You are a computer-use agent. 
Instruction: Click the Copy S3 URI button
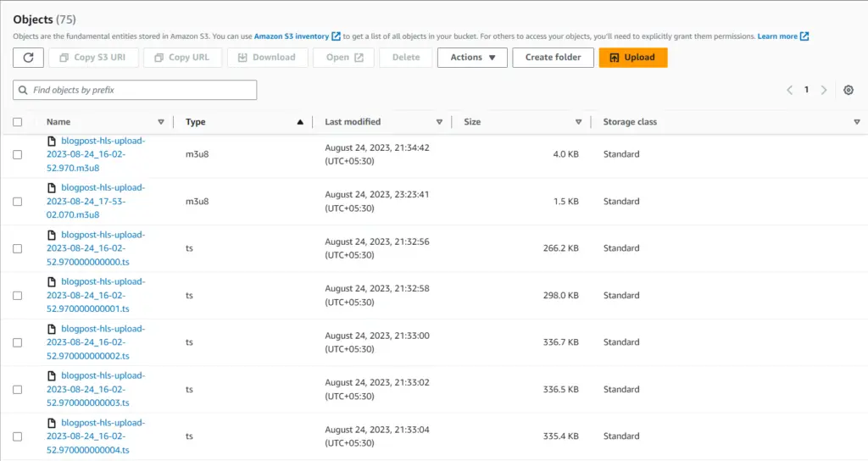coord(93,58)
